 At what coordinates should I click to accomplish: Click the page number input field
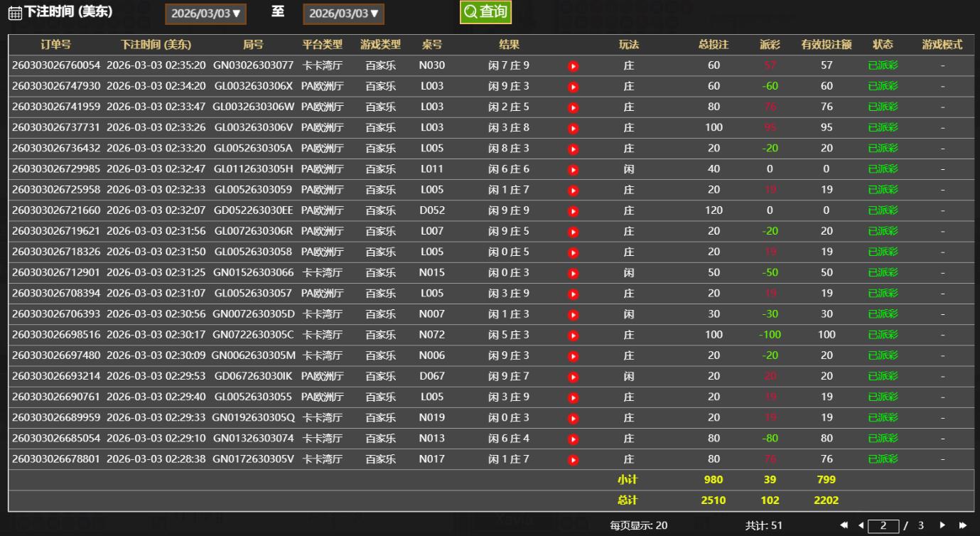tap(883, 525)
